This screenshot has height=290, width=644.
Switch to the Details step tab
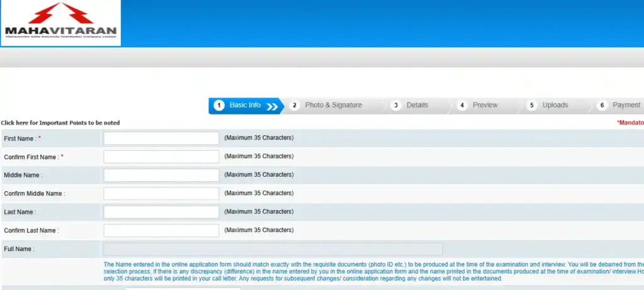pyautogui.click(x=417, y=105)
